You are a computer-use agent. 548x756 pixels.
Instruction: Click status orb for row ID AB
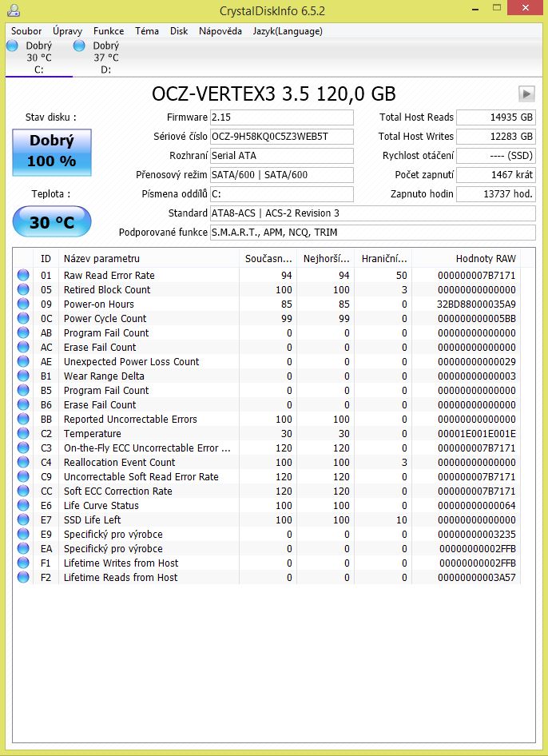[23, 332]
